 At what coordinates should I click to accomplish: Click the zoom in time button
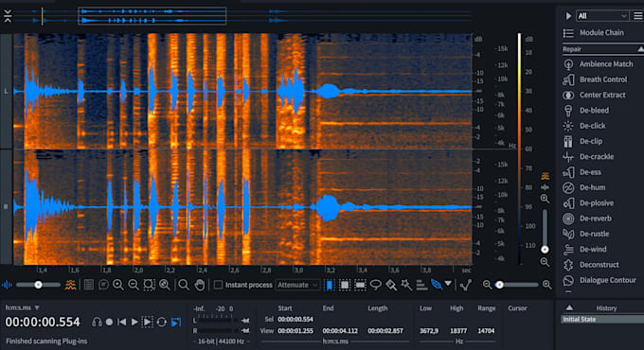tap(118, 285)
